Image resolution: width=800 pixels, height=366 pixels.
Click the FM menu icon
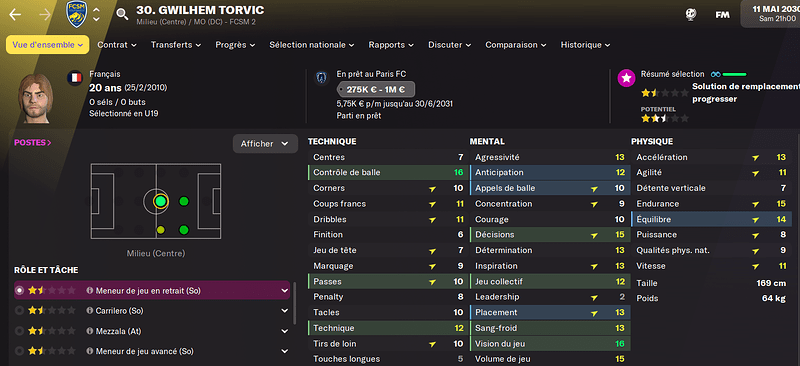click(722, 15)
